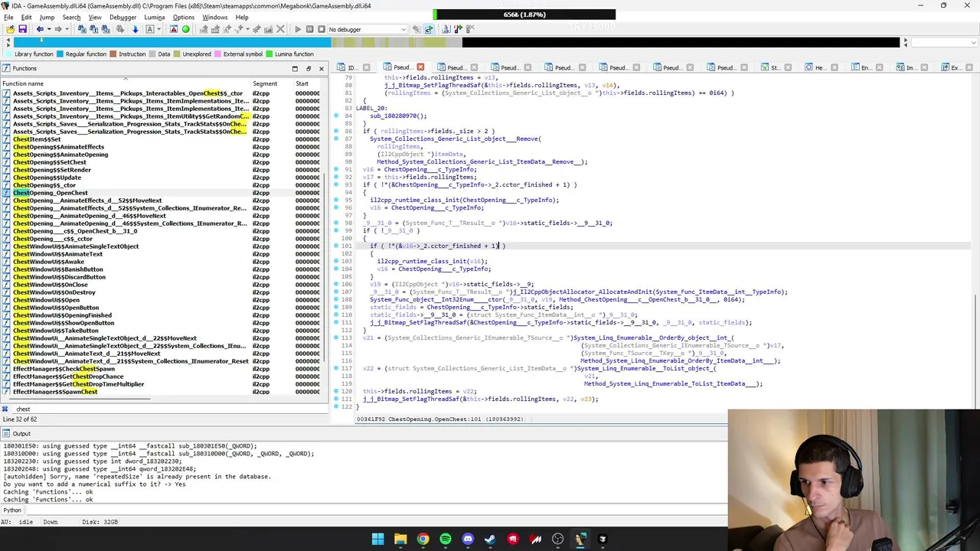This screenshot has height=551, width=980.
Task: Open Steam from the taskbar
Action: (x=490, y=539)
